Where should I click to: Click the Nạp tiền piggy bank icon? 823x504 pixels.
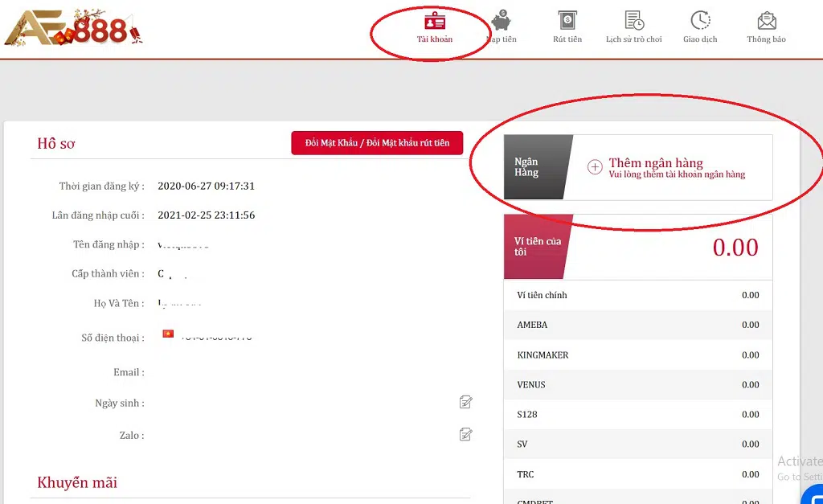click(502, 21)
